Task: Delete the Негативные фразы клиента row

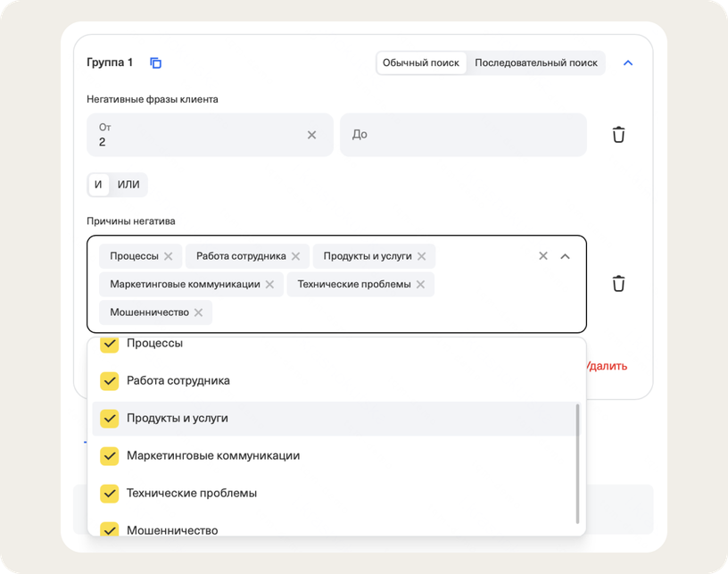Action: [x=618, y=135]
